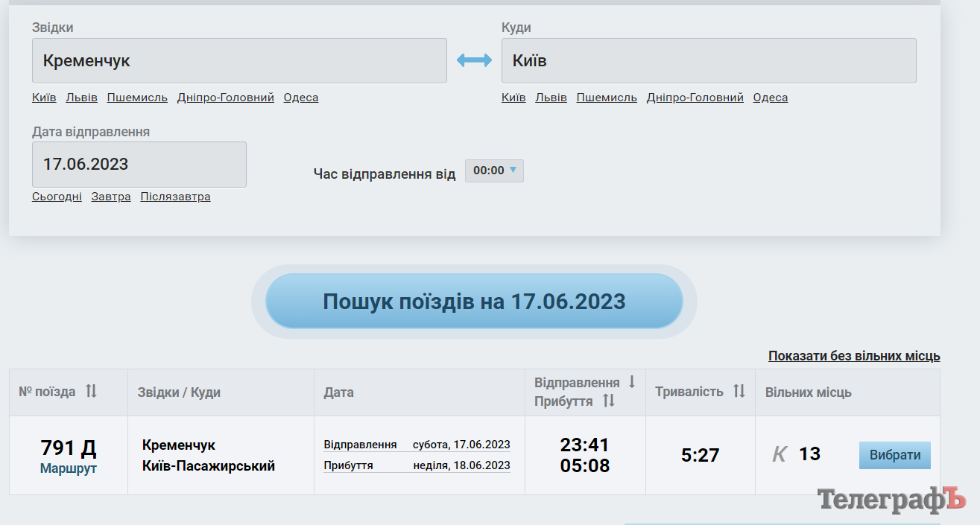Sort by departure time arrow icon
The image size is (980, 525).
point(632,382)
